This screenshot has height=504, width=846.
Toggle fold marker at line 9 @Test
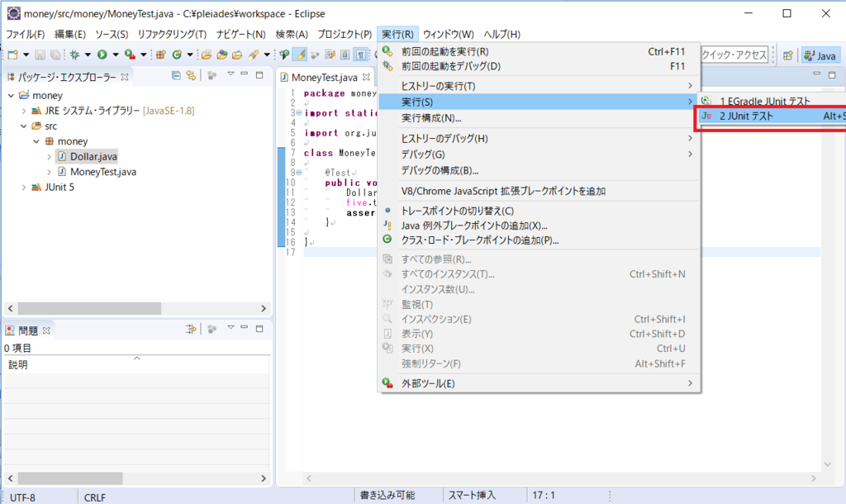click(x=299, y=173)
